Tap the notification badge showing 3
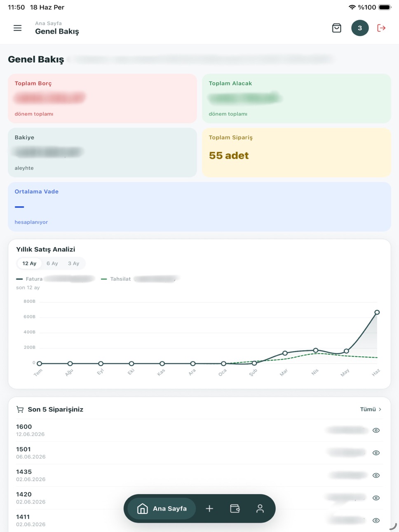Image resolution: width=399 pixels, height=532 pixels. point(360,28)
